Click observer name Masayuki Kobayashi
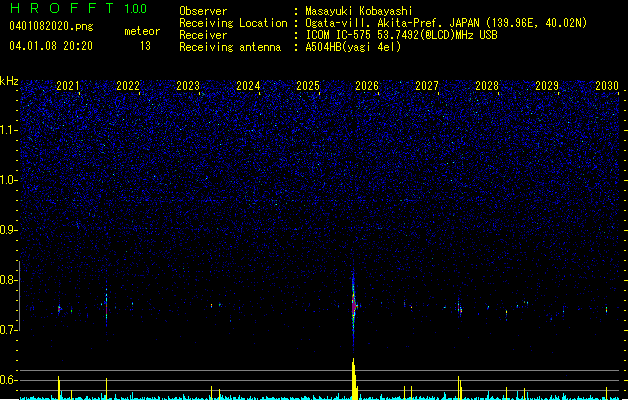629x400 pixels. [359, 11]
